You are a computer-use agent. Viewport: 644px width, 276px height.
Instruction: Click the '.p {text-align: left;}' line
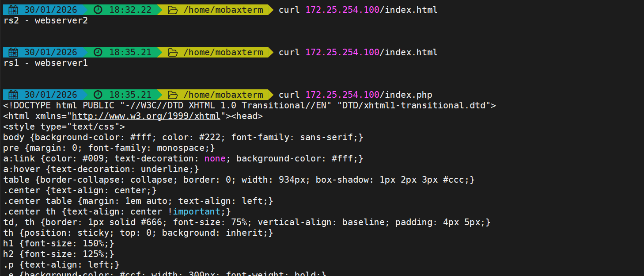click(61, 264)
